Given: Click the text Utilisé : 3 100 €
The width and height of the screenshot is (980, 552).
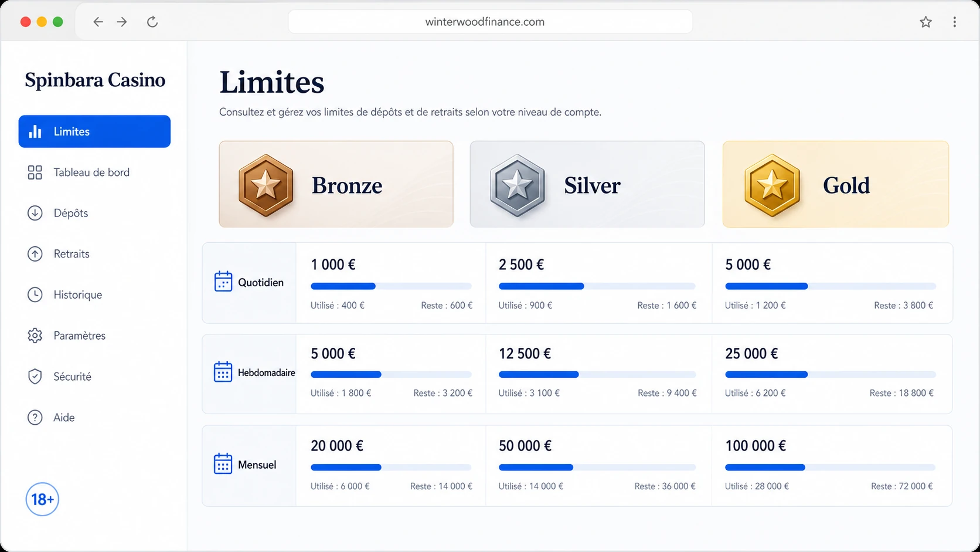Looking at the screenshot, I should pos(529,393).
